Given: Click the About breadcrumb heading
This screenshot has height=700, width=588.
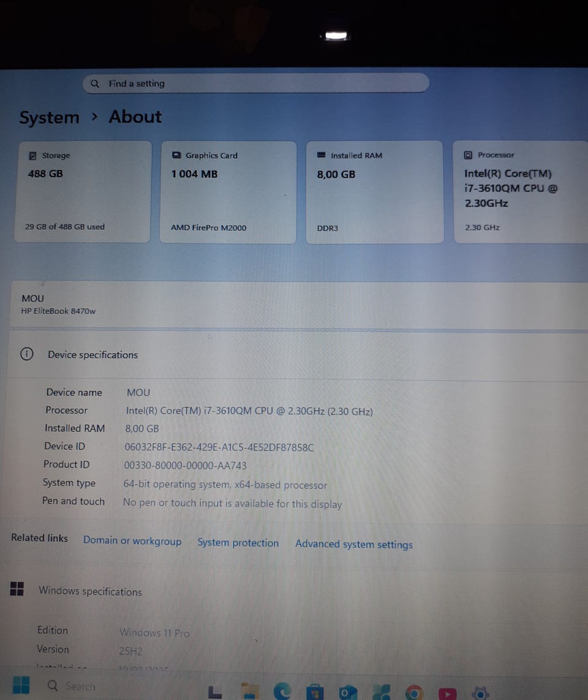Looking at the screenshot, I should (x=135, y=117).
